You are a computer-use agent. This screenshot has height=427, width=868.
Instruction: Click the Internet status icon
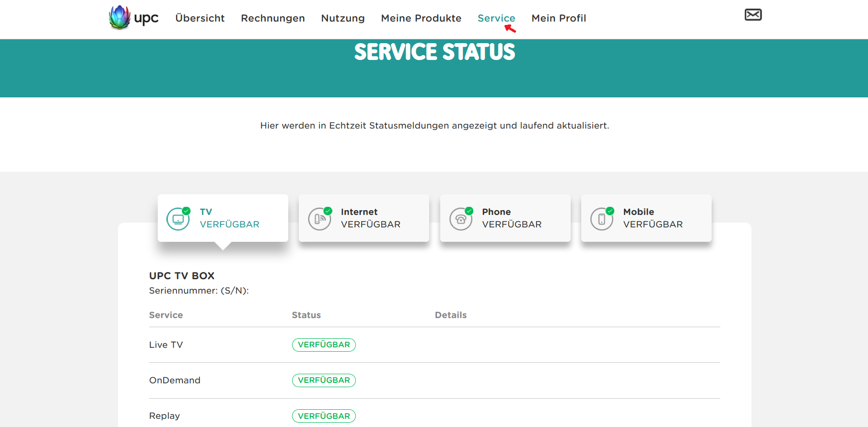pos(319,219)
